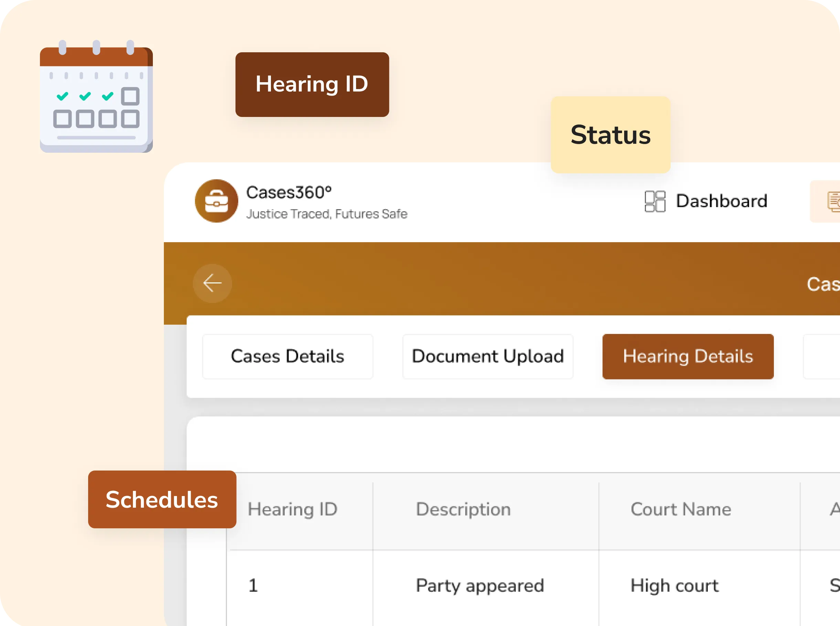Click the Hearing ID floating label

tap(312, 85)
